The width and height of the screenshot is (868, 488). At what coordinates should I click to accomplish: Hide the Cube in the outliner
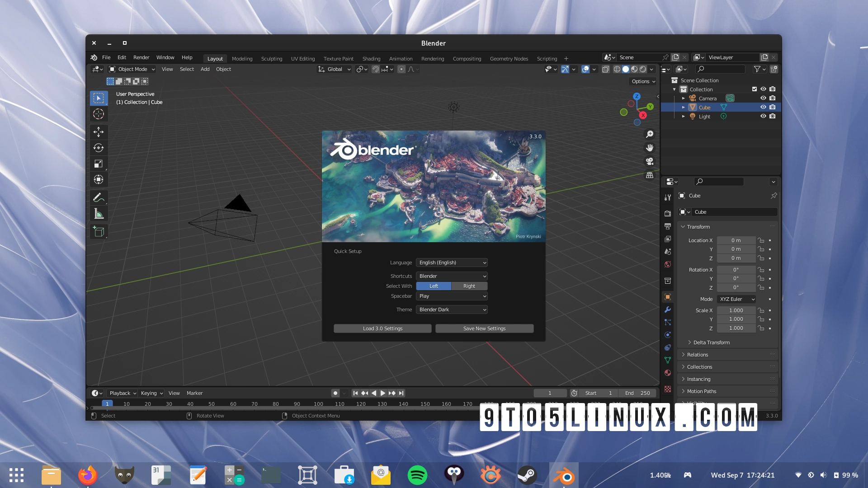pos(764,107)
